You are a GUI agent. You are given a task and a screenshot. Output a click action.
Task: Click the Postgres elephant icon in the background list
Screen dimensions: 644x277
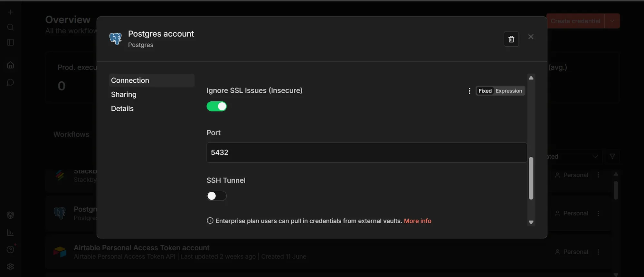[60, 213]
